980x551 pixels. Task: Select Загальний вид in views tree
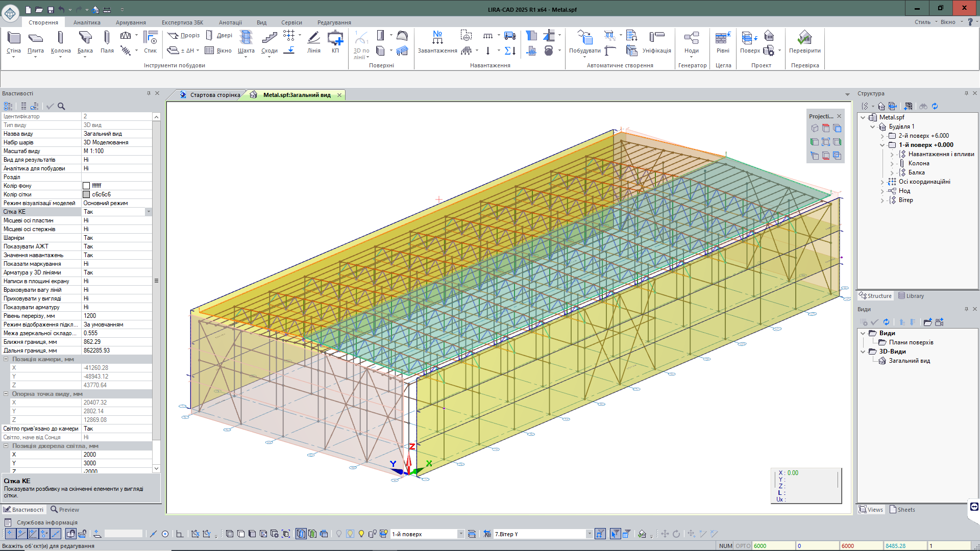pos(909,361)
